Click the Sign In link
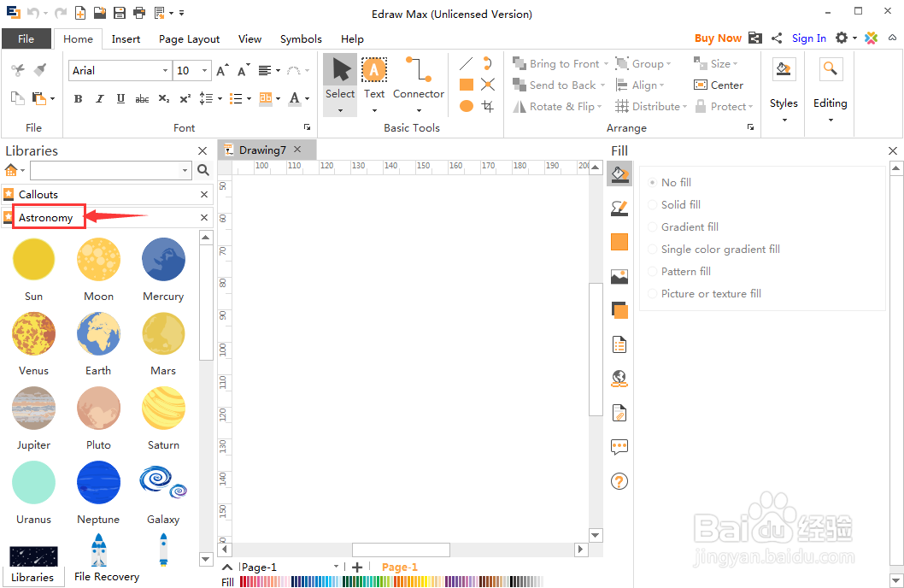This screenshot has width=904, height=588. (809, 38)
